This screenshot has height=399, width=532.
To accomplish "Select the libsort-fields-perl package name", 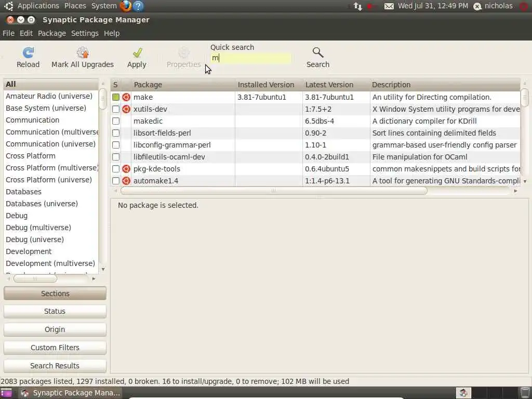I will click(x=162, y=133).
